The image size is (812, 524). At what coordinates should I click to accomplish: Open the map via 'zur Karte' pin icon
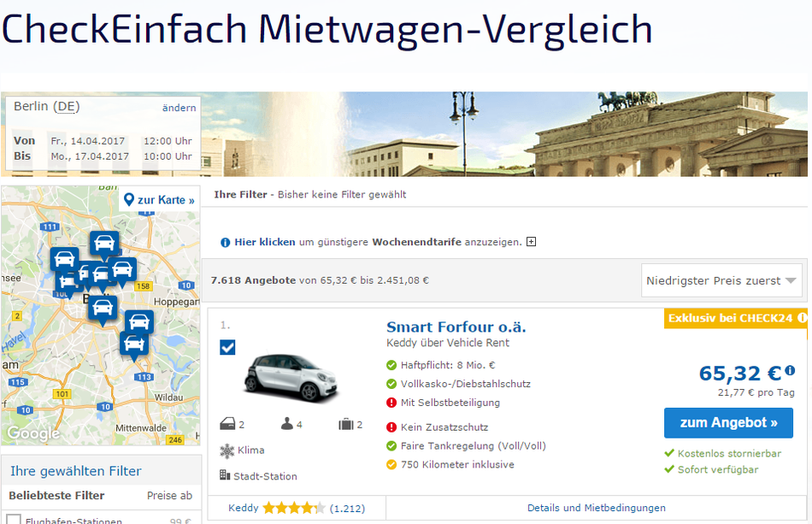[129, 199]
